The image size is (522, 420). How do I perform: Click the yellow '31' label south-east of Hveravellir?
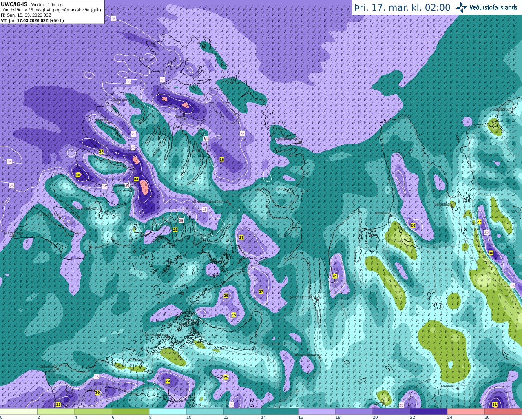point(495,405)
